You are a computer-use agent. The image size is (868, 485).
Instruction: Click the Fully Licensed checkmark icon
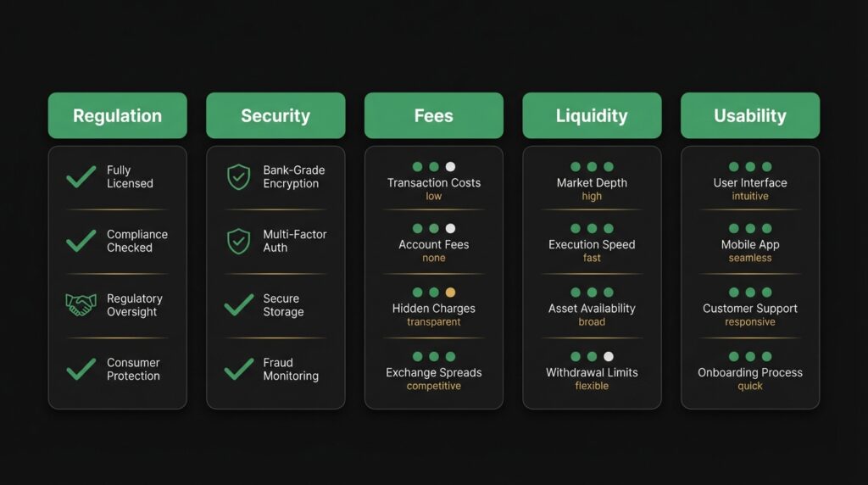click(x=81, y=177)
